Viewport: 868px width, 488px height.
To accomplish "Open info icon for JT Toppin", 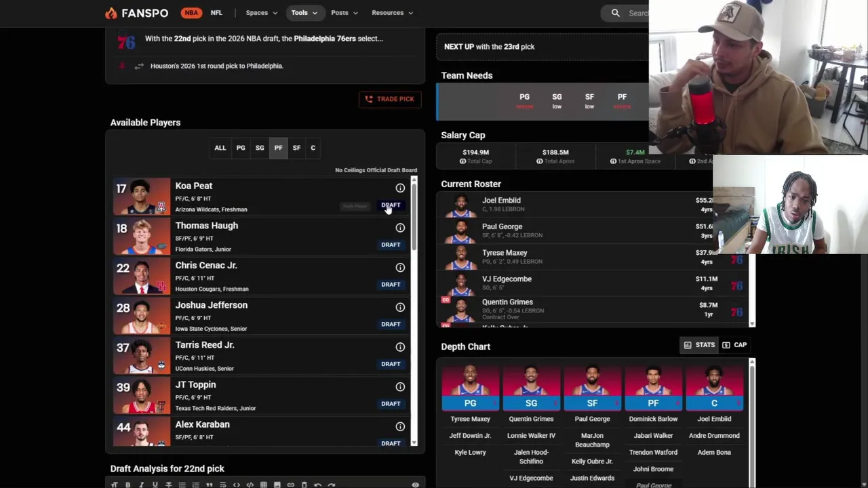I will coord(400,387).
